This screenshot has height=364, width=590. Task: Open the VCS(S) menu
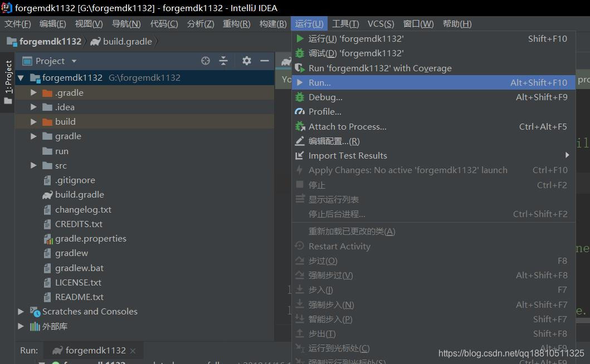coord(381,24)
